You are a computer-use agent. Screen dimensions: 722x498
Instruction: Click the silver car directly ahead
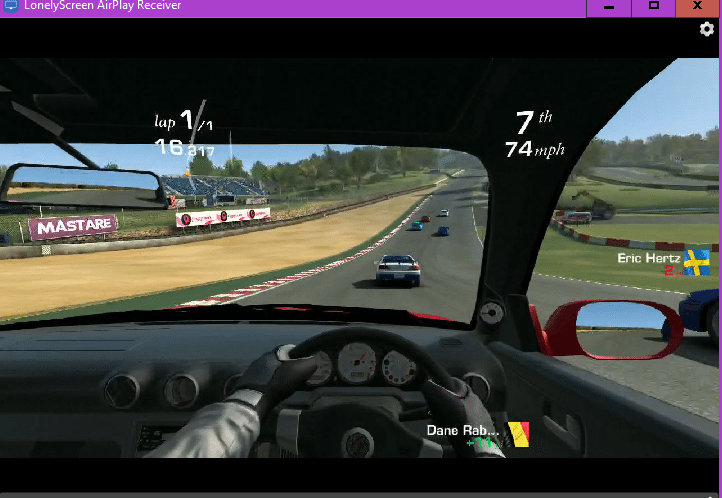398,270
